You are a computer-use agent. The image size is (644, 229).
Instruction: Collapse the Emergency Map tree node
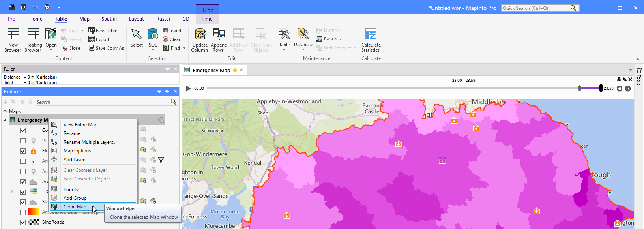(5, 120)
